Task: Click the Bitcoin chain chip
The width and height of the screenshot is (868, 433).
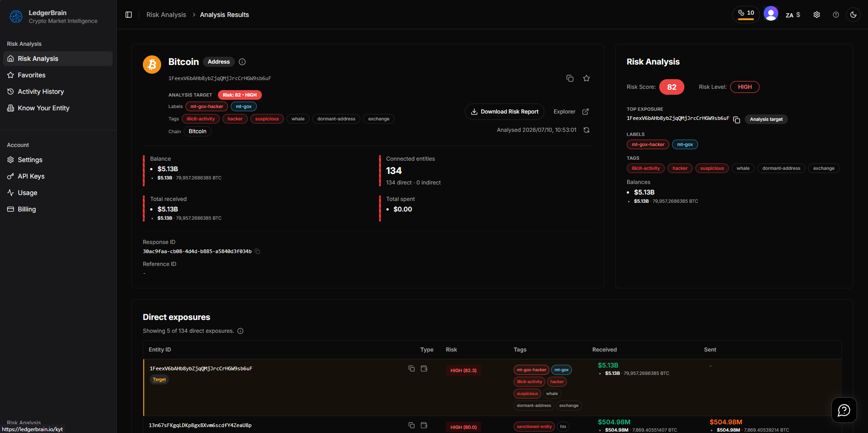Action: pos(197,131)
